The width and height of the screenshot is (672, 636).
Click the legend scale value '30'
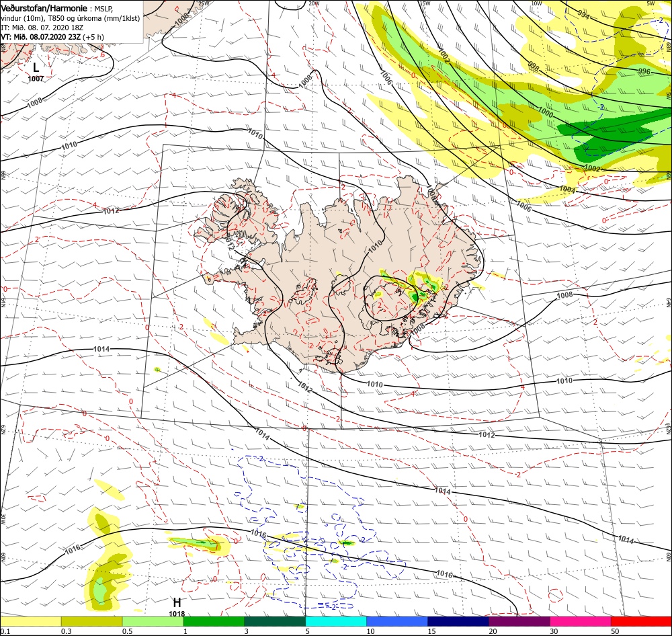(554, 631)
